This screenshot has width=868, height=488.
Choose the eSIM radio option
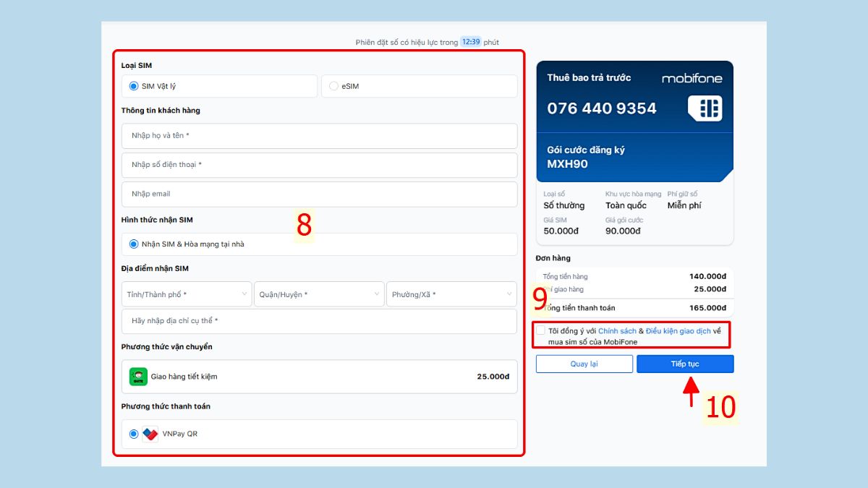[x=333, y=86]
